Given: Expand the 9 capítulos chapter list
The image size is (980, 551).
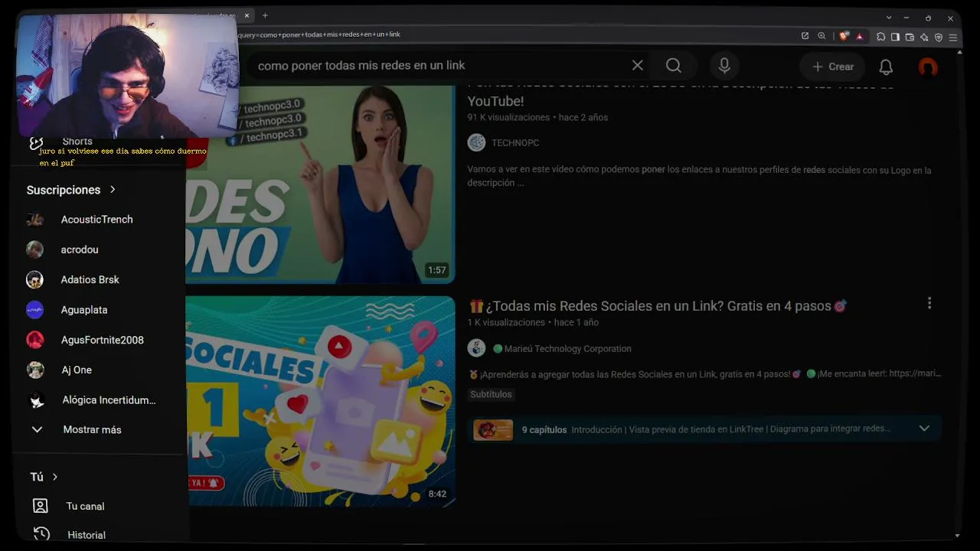Looking at the screenshot, I should point(924,429).
